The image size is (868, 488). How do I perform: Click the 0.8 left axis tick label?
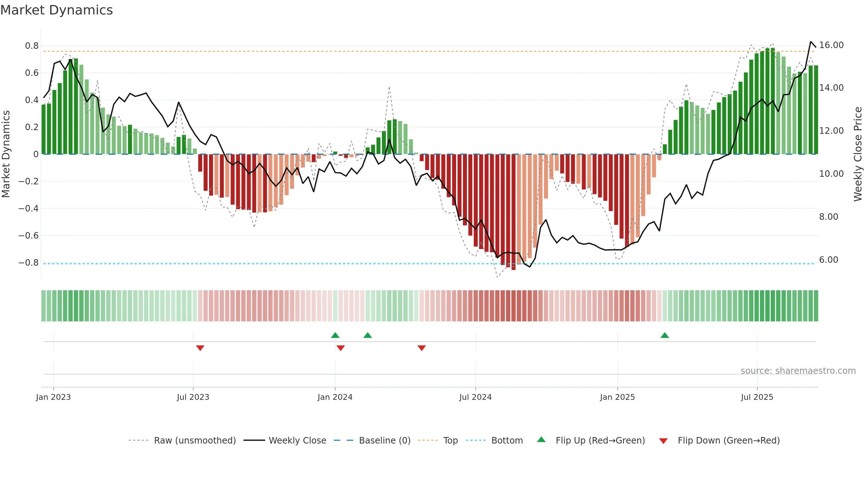point(32,46)
